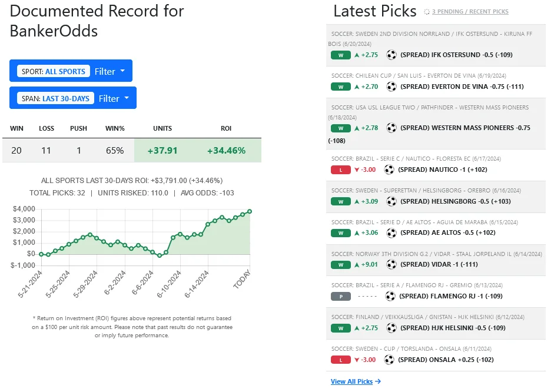Click soccer ball icon beside IFK Ostersund pick
Screen dimensions: 554x392
(x=392, y=55)
